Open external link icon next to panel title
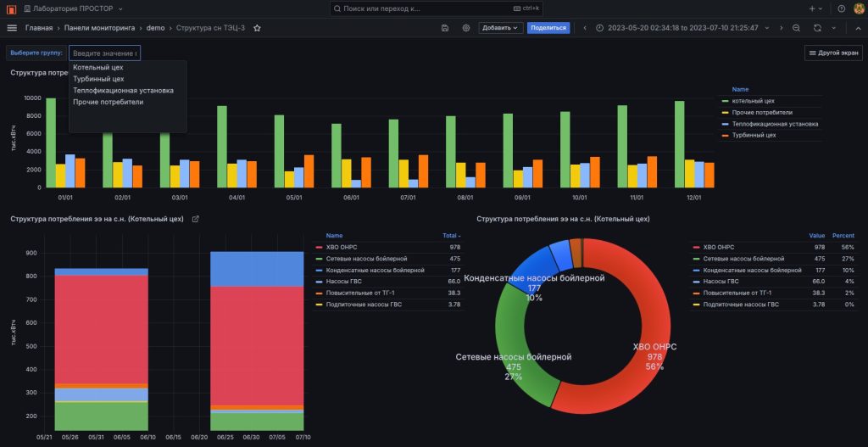 tap(196, 219)
